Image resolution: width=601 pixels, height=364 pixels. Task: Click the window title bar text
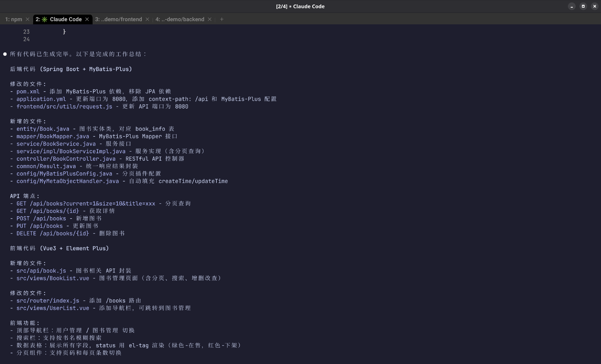(300, 6)
